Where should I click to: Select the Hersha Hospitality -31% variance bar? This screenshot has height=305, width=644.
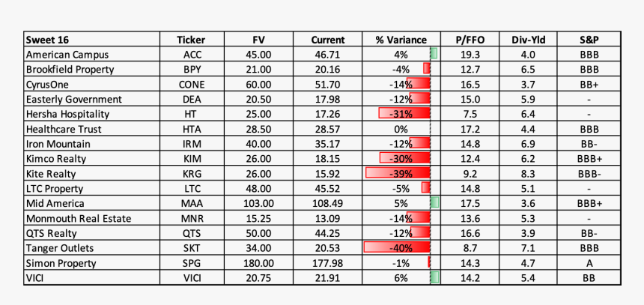(x=404, y=114)
